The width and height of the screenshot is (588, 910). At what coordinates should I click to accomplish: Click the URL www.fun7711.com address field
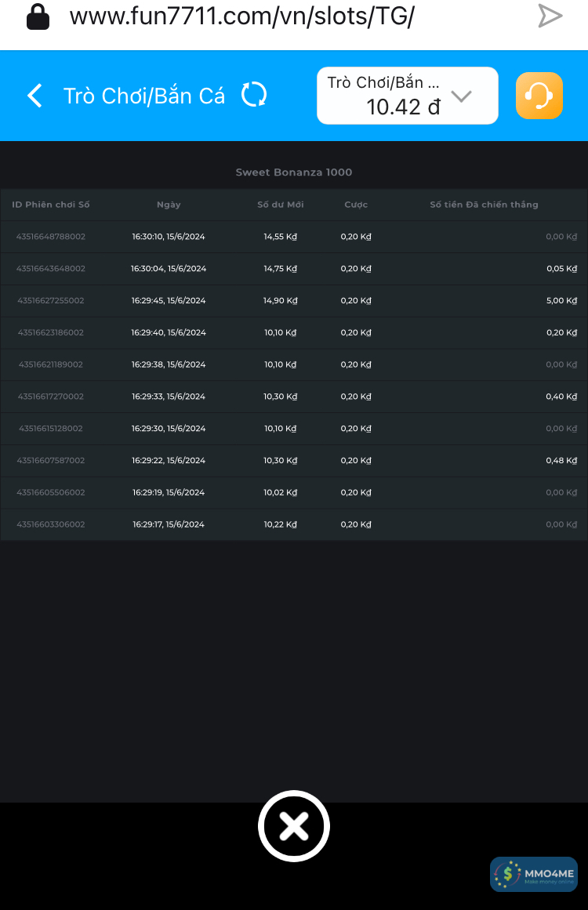241,16
